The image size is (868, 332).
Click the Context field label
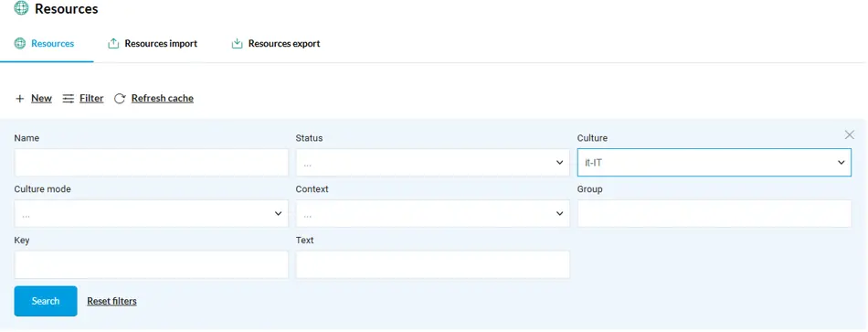point(312,189)
